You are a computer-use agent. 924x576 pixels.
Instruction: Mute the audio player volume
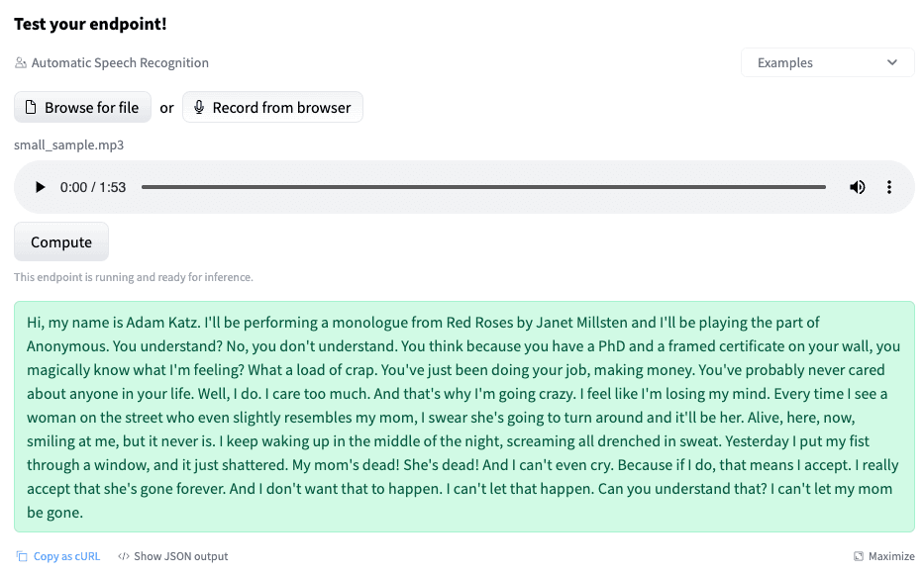point(857,187)
